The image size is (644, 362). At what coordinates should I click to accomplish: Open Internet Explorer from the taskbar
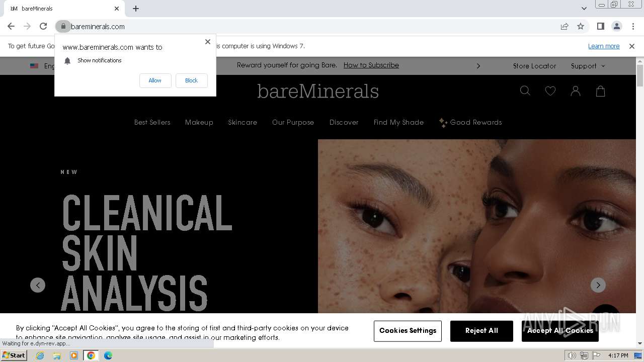40,355
